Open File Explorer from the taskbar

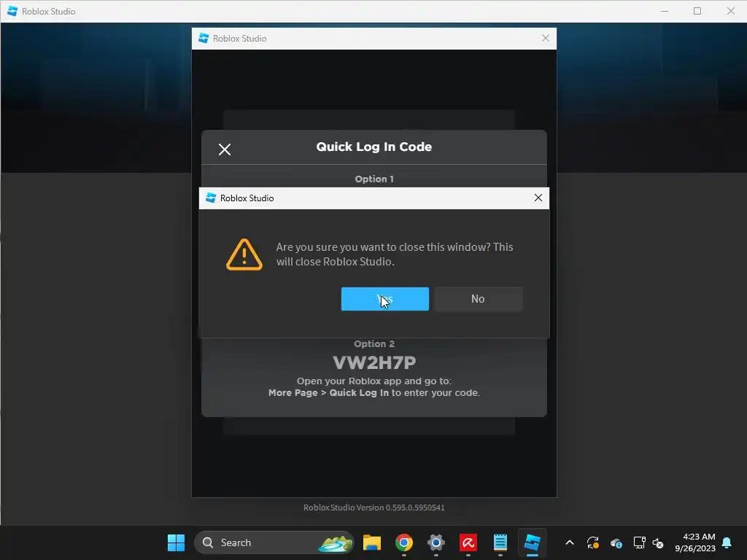(371, 542)
